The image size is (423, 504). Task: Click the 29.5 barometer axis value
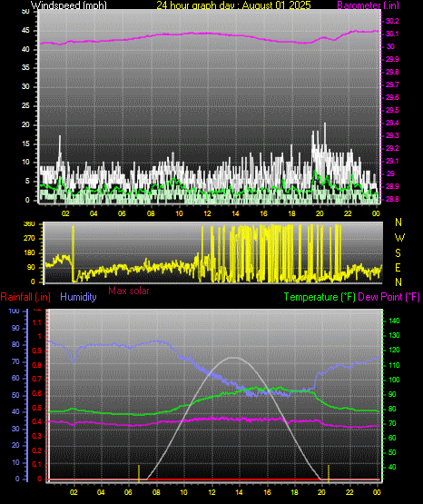392,110
